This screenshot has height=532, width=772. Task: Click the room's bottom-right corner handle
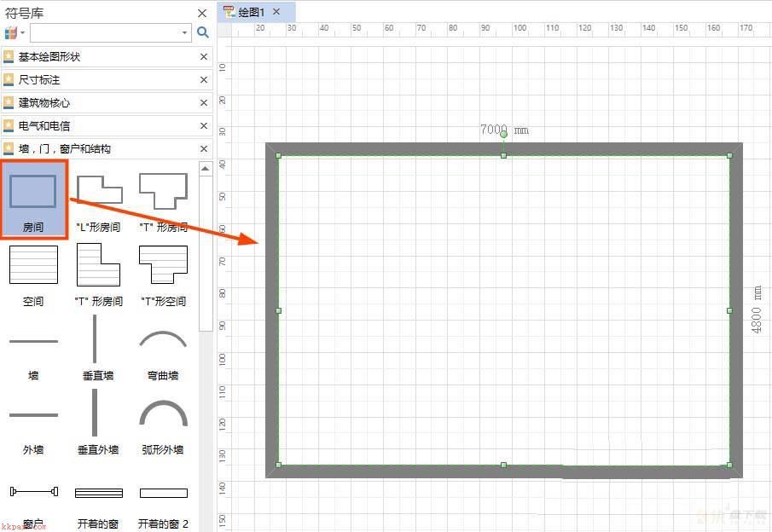(x=729, y=465)
